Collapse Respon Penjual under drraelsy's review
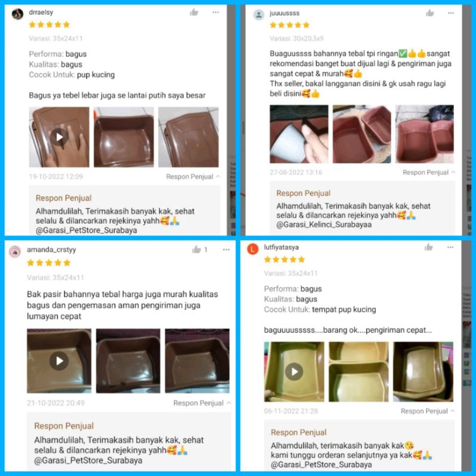 193,176
